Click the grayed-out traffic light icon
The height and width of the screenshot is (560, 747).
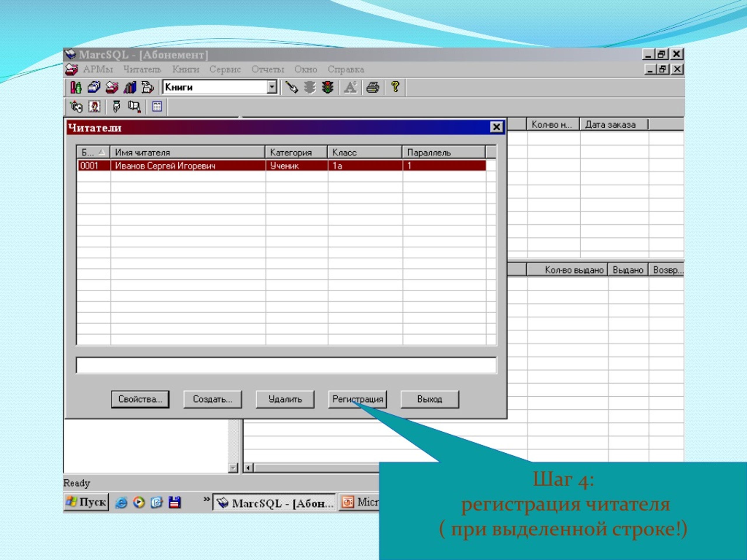click(x=310, y=87)
